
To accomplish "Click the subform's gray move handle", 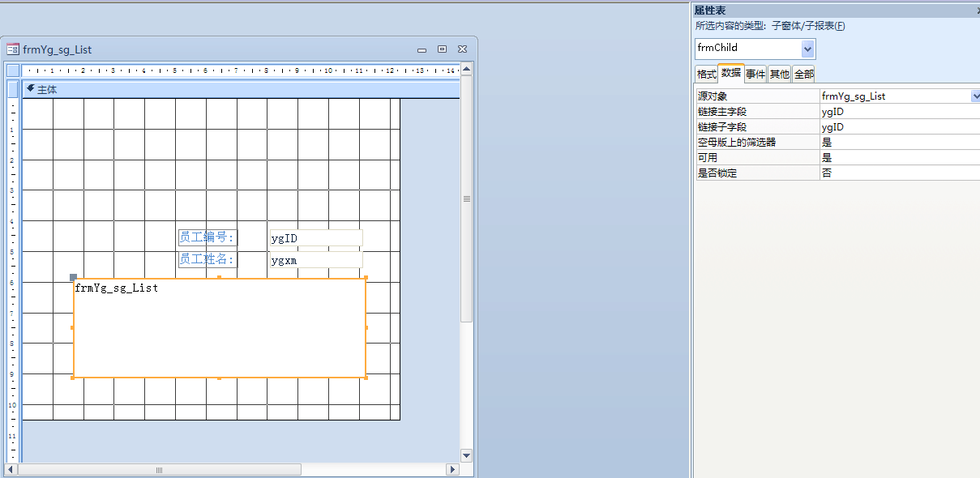I will tap(74, 278).
